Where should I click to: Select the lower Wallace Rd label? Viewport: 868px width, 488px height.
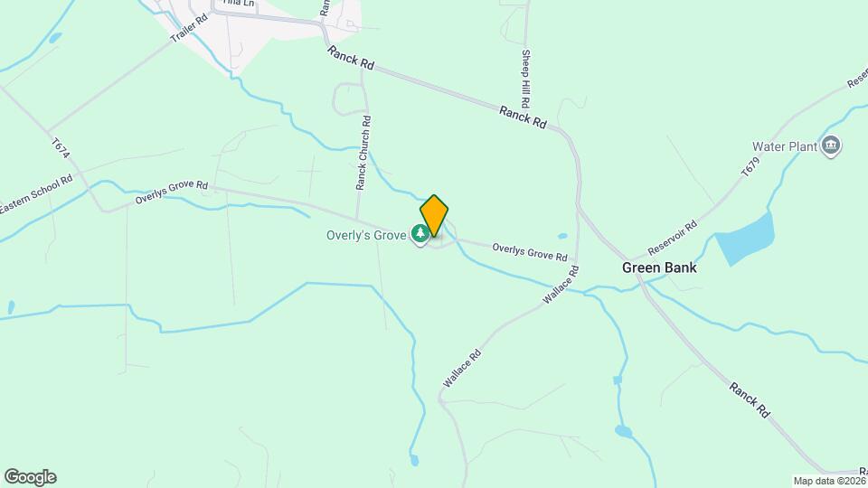pyautogui.click(x=462, y=368)
